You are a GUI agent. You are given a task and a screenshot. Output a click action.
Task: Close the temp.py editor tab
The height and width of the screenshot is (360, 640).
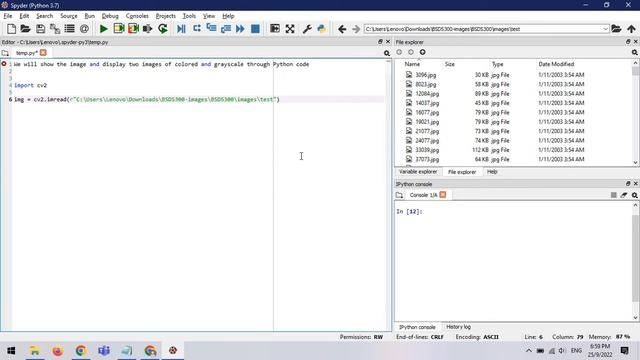pos(43,53)
